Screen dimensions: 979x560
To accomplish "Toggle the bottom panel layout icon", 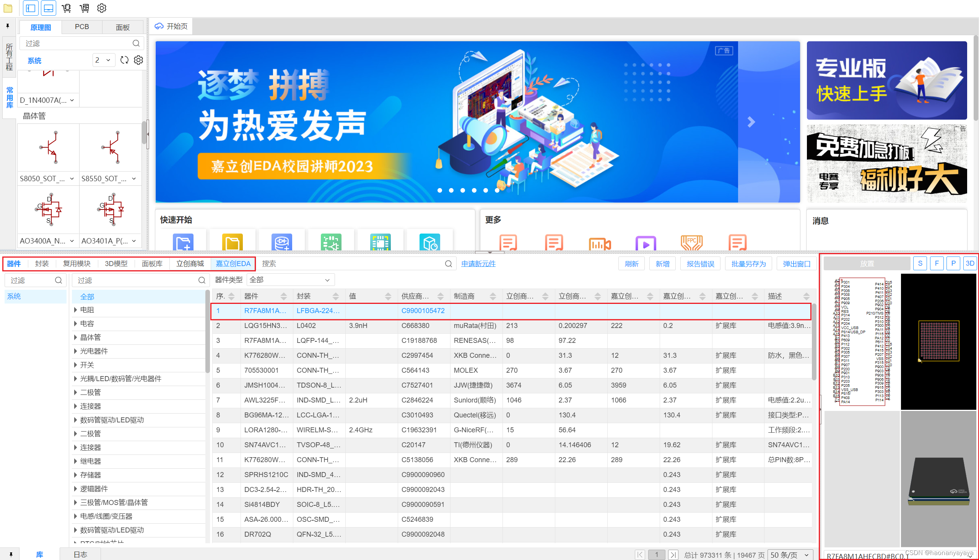I will 49,8.
